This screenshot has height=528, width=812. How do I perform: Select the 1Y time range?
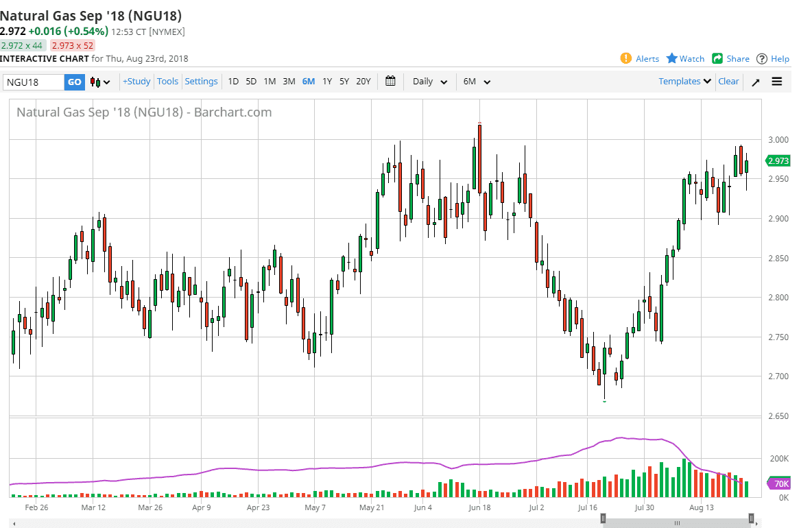tap(327, 82)
